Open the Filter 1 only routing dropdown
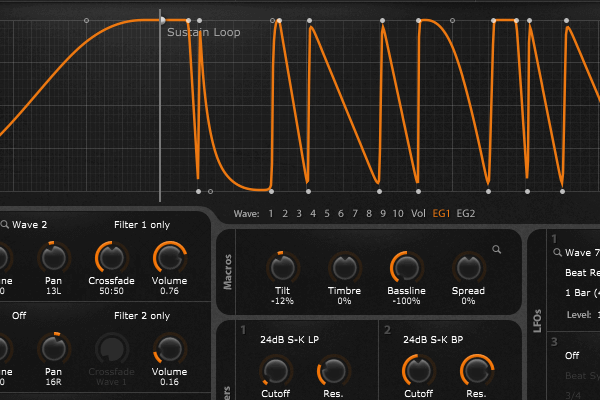The width and height of the screenshot is (600, 400). click(x=142, y=225)
